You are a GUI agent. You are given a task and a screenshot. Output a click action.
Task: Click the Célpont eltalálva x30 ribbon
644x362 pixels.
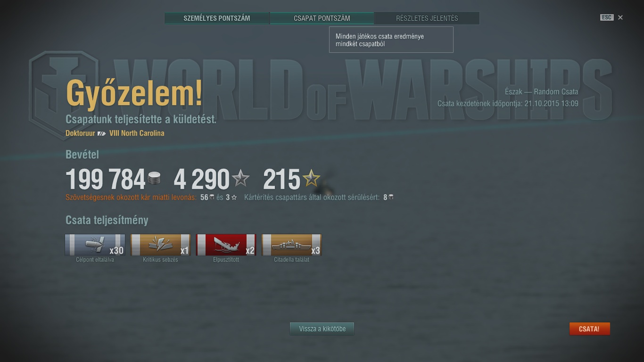95,245
